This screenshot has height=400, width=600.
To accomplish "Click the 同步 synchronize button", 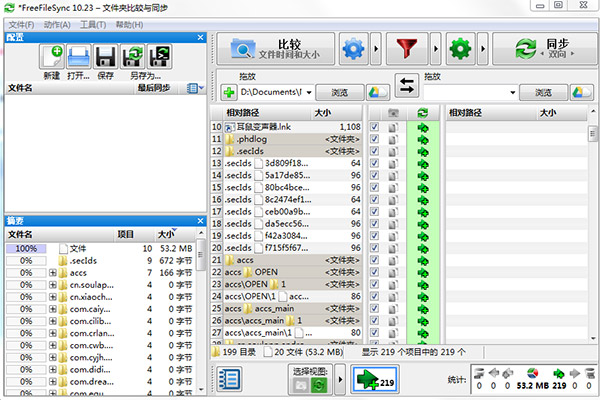I will point(544,48).
